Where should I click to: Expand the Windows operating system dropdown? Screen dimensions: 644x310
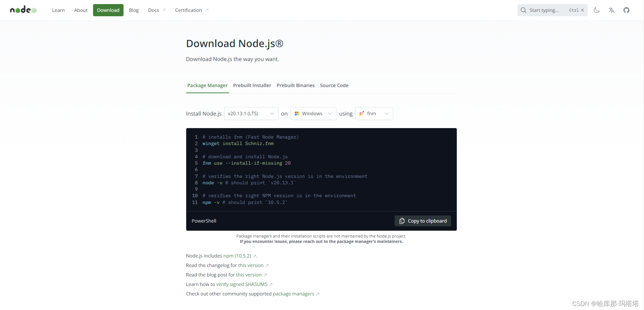(313, 113)
